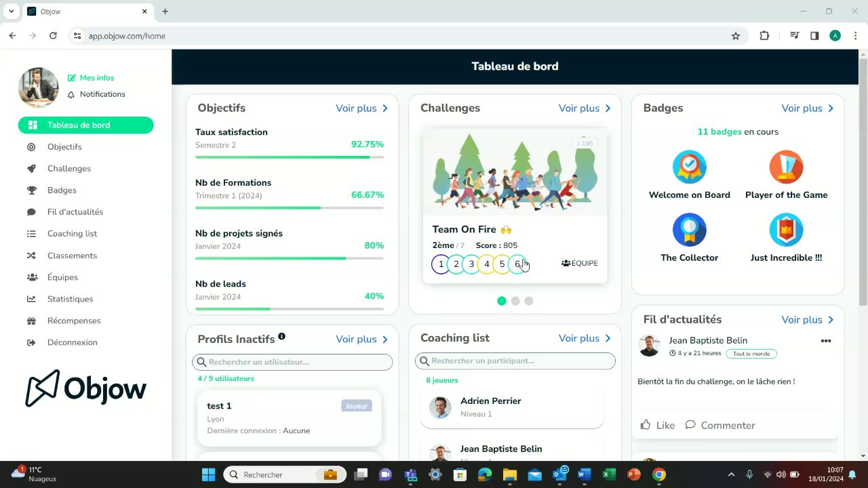Open Coaching list sidebar item
The image size is (868, 488).
coord(72,234)
